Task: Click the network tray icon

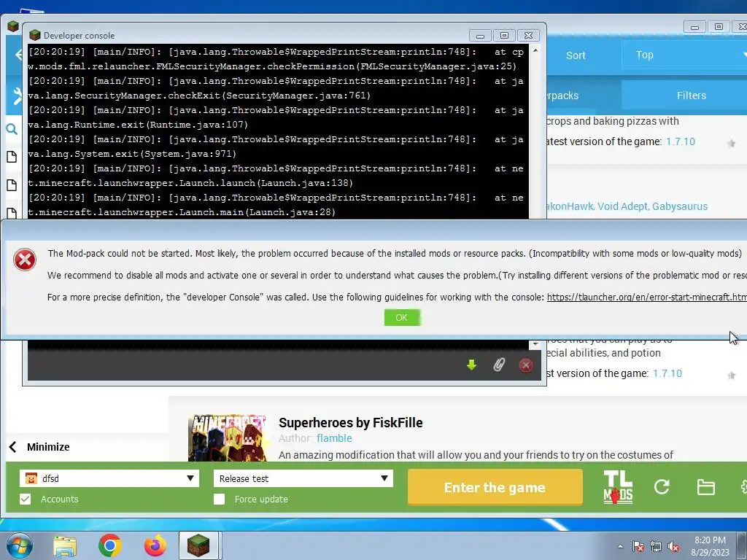Action: 656,546
